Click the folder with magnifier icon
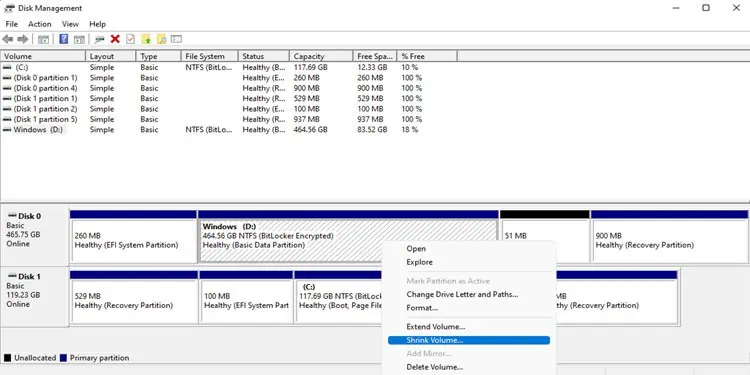 pos(162,39)
